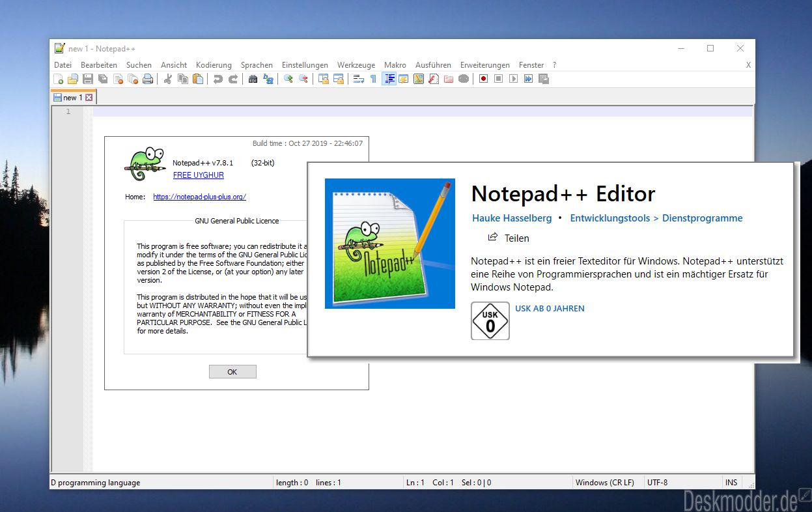
Task: Open Find with the binoculars icon
Action: 253,79
